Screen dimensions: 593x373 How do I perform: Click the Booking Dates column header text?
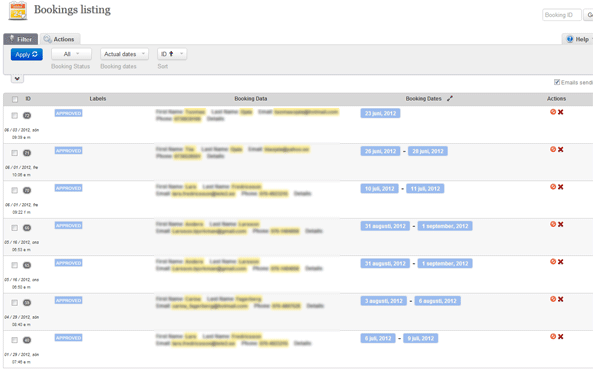tap(424, 99)
